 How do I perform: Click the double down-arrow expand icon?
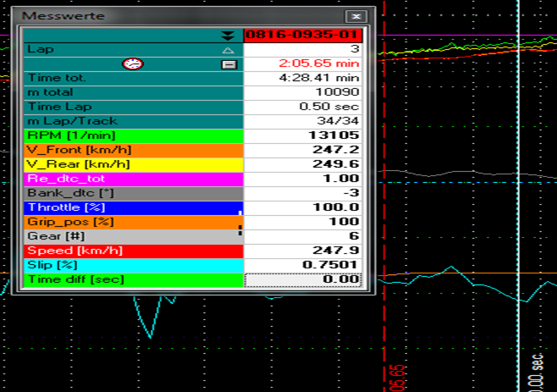coord(227,36)
